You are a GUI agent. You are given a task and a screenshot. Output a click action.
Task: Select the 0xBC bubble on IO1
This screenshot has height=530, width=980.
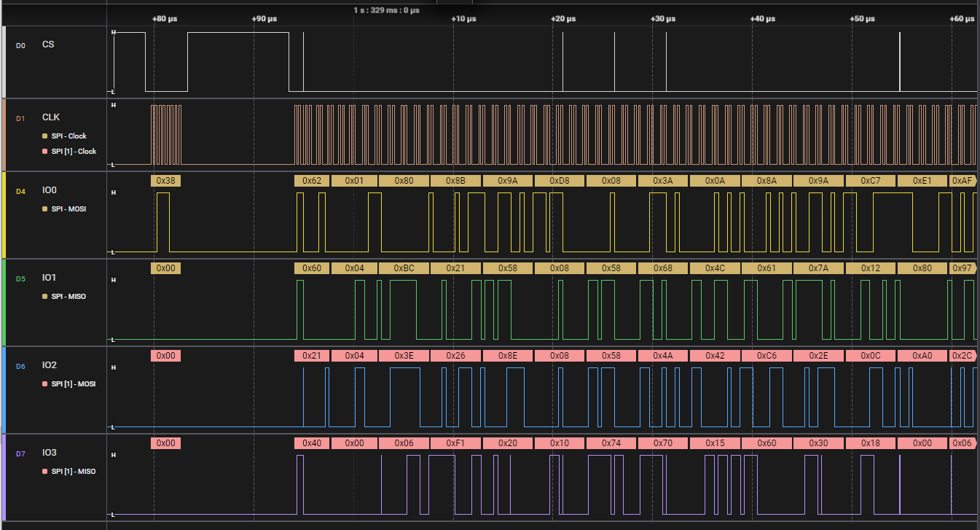(404, 268)
